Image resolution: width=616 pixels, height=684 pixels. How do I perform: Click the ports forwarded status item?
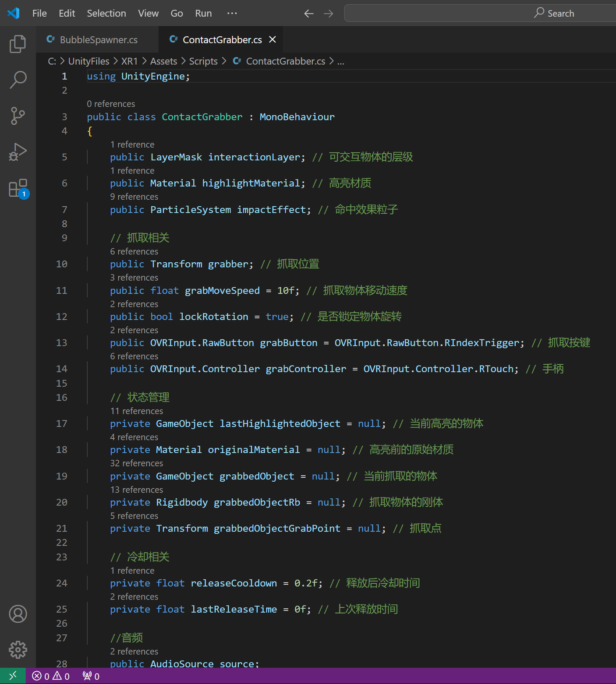pos(91,676)
